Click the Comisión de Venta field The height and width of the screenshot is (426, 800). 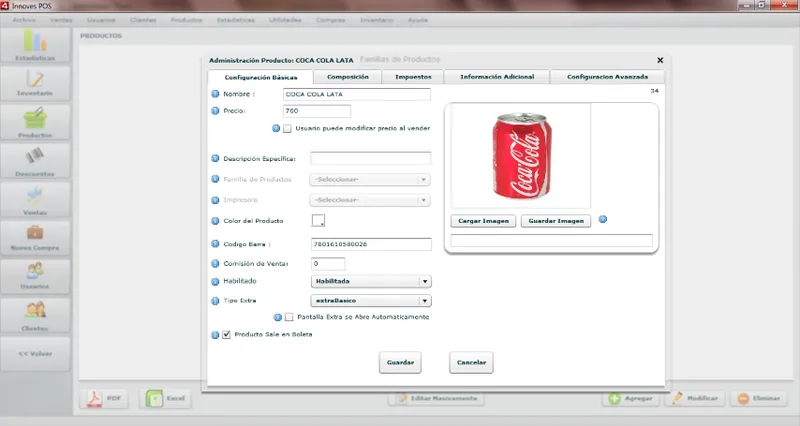click(x=328, y=264)
